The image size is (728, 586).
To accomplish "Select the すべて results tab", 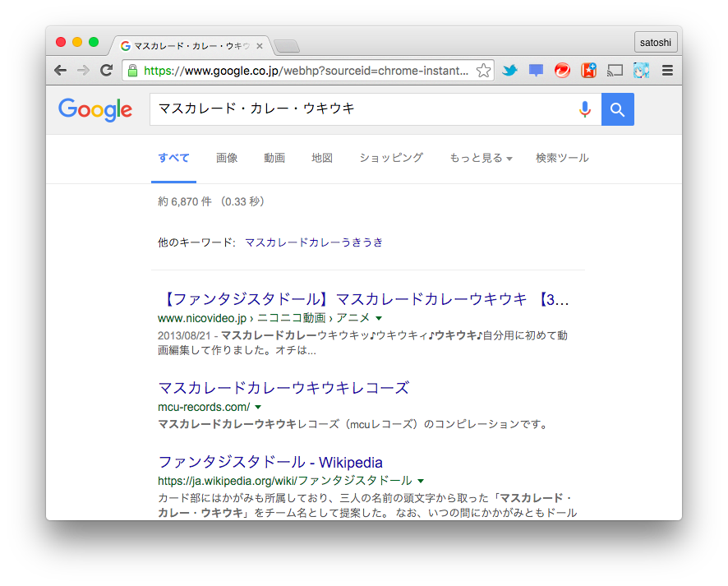I will tap(173, 158).
